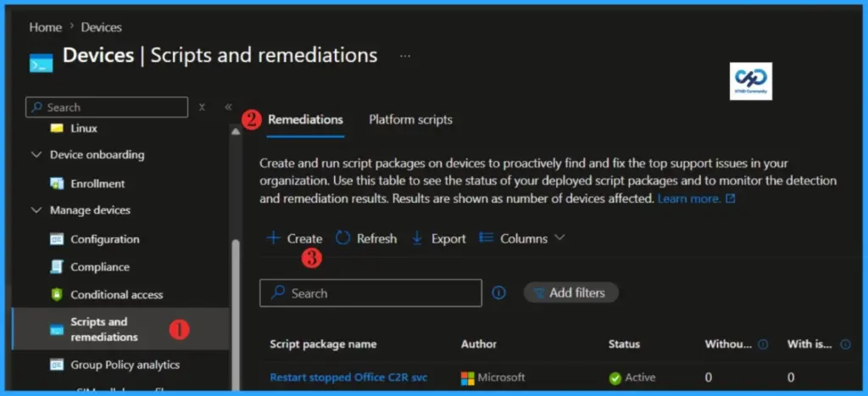The height and width of the screenshot is (396, 868).
Task: Click the Scripts and remediations icon
Action: coord(57,330)
